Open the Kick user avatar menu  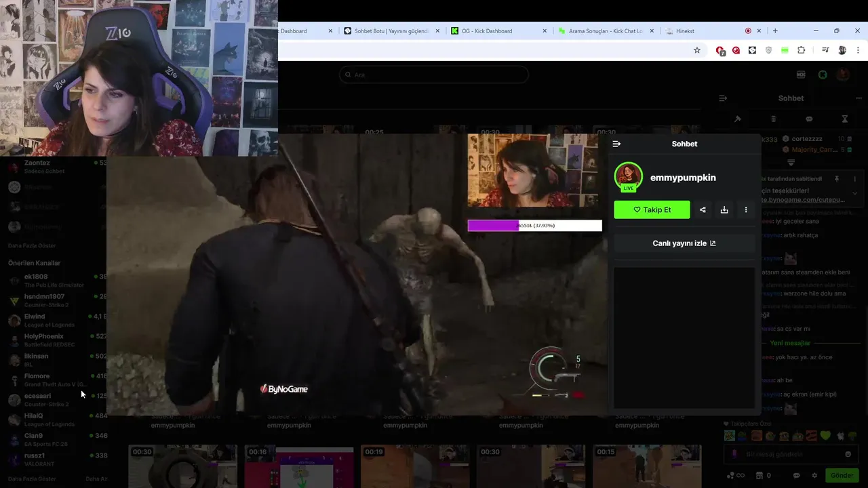pos(843,75)
